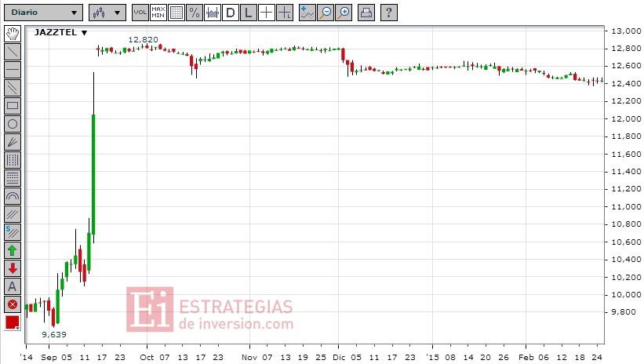Select the trend line drawing tool
The height and width of the screenshot is (364, 644).
click(x=13, y=52)
